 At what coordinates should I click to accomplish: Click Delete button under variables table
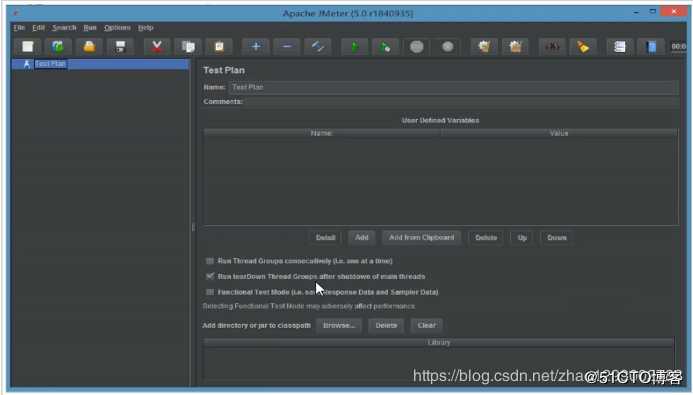click(486, 238)
